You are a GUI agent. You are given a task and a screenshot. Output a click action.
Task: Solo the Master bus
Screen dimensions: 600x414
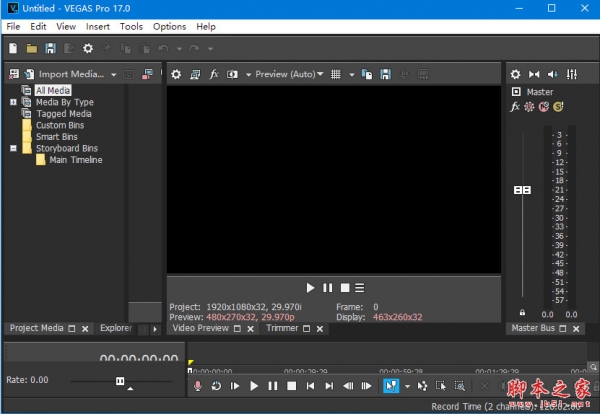[558, 107]
